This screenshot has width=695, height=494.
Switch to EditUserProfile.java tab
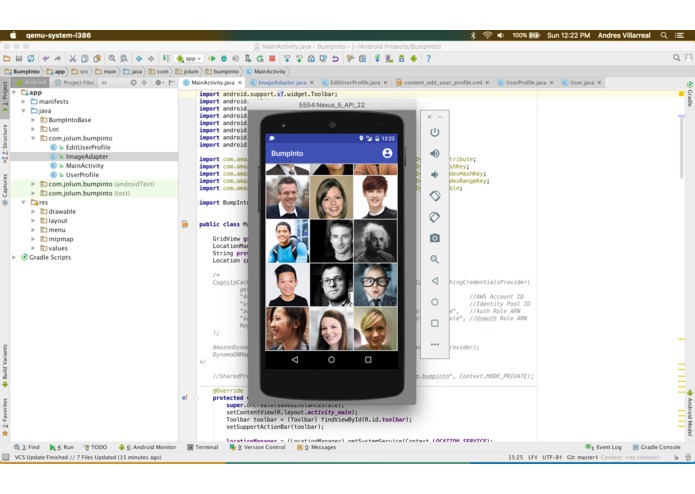355,82
